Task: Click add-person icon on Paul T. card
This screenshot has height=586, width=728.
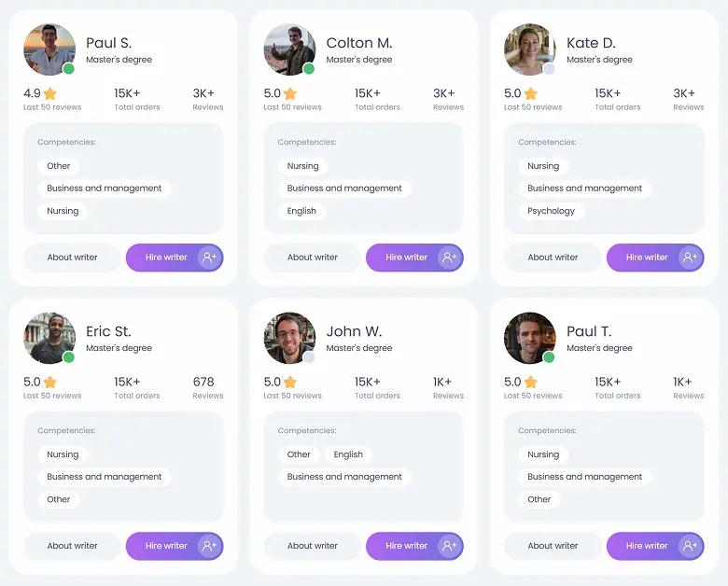Action: tap(691, 546)
